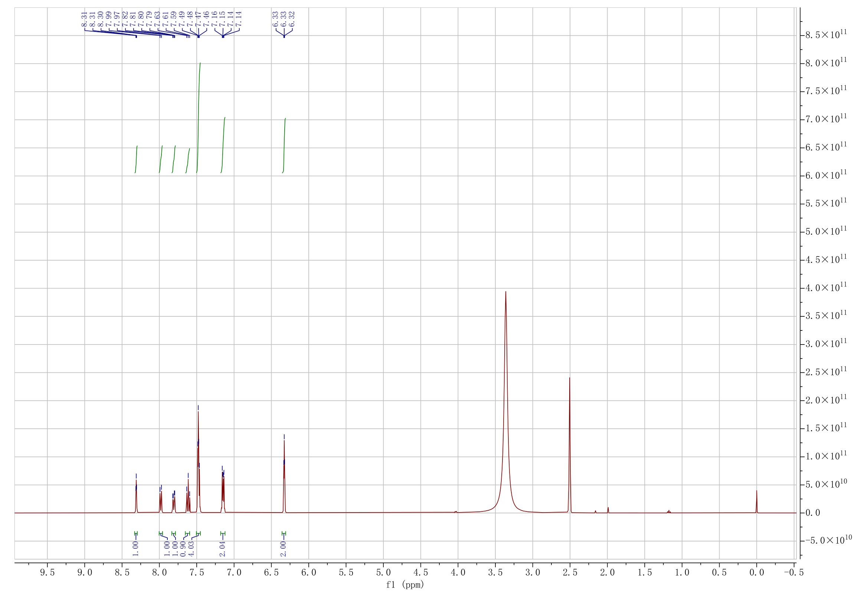Select the sharp solvent peak at 2.5 ppm

tap(570, 446)
